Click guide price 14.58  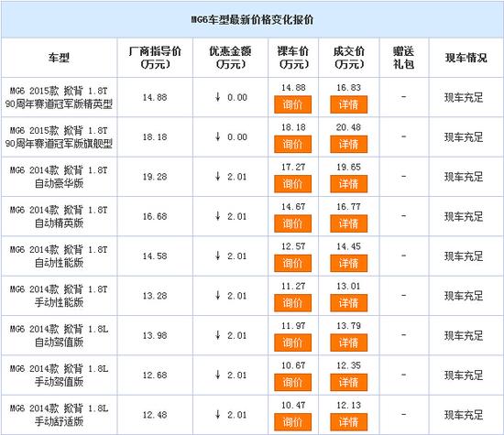(155, 256)
